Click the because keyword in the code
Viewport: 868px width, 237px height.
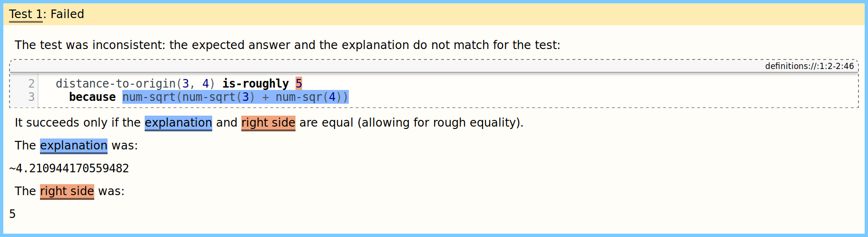[x=92, y=97]
